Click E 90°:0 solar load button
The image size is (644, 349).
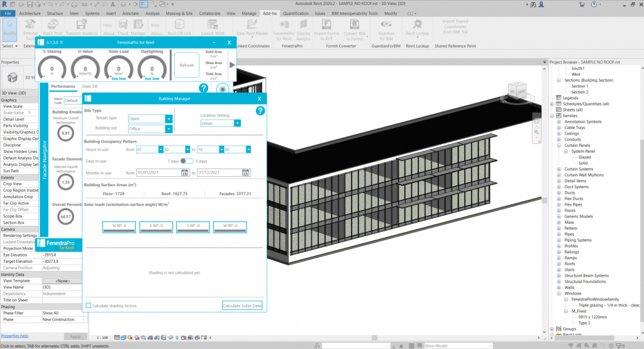pos(156,227)
